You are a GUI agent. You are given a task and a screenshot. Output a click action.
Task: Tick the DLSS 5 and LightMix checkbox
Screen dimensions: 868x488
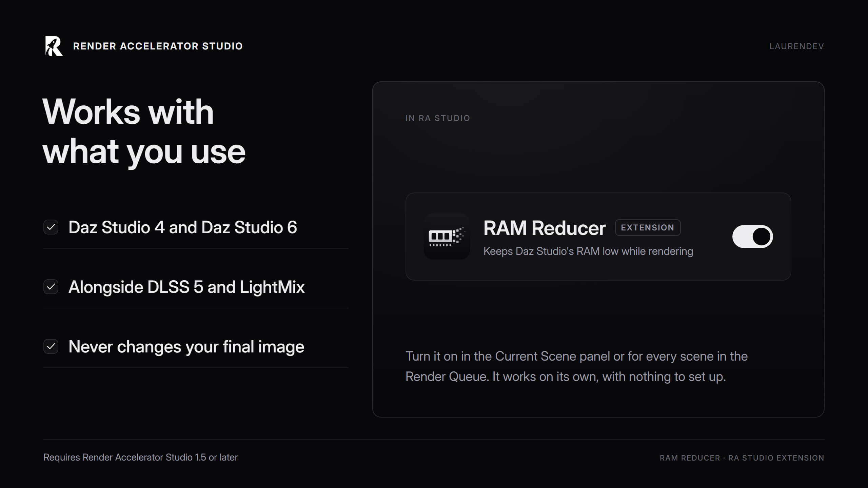click(x=51, y=287)
